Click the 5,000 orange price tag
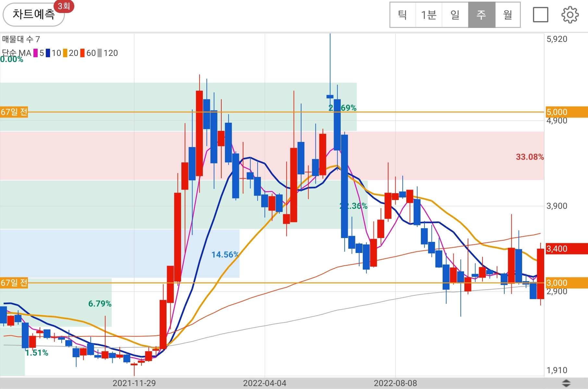The width and height of the screenshot is (588, 389). pyautogui.click(x=567, y=112)
